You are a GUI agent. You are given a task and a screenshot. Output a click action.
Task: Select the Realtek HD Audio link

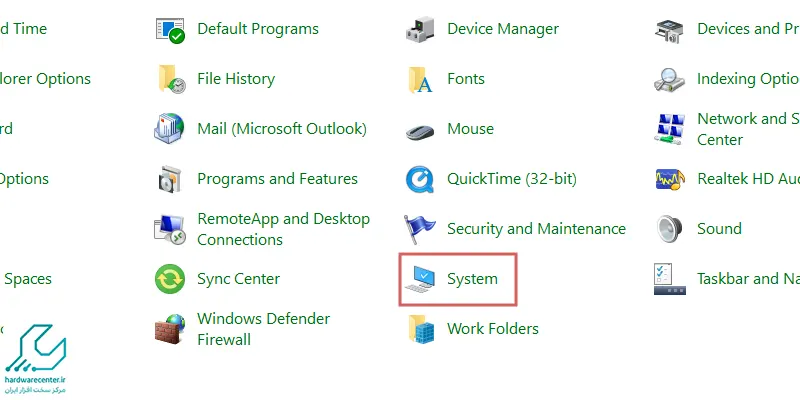pyautogui.click(x=748, y=179)
